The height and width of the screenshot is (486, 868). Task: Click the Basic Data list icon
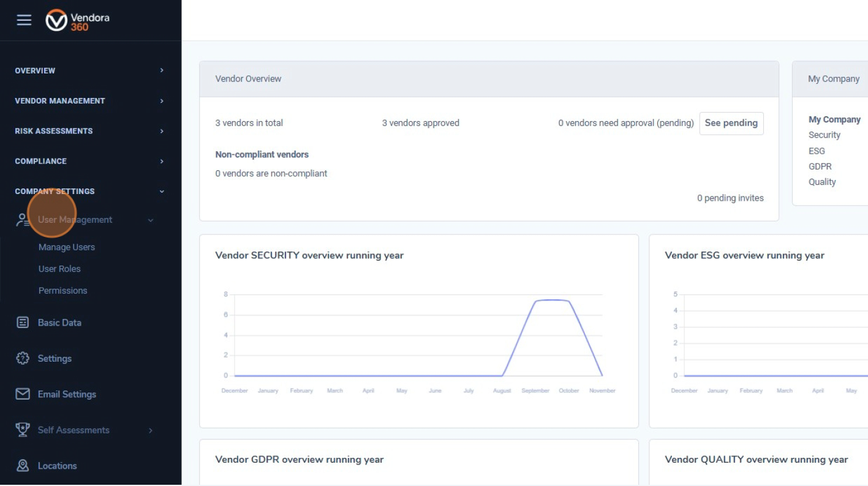[x=23, y=323]
